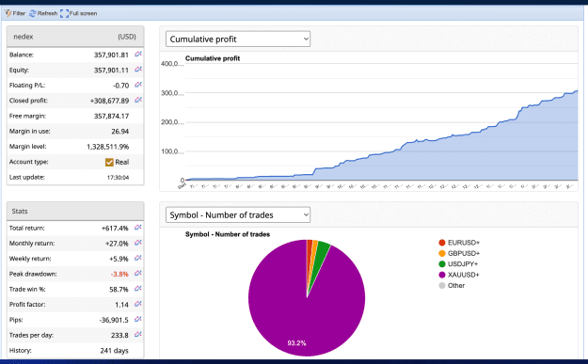Click the Peak drawdown value -3.8%
This screenshot has height=364, width=588.
point(119,275)
